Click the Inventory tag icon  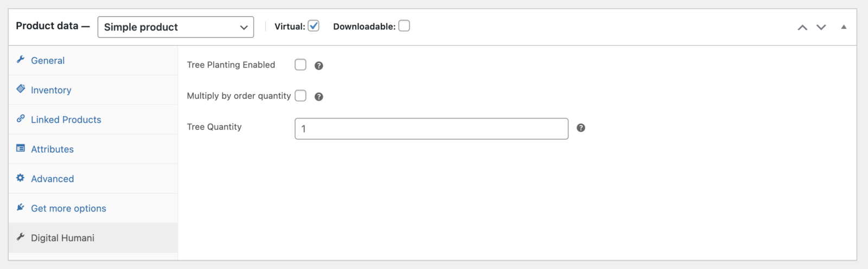21,89
